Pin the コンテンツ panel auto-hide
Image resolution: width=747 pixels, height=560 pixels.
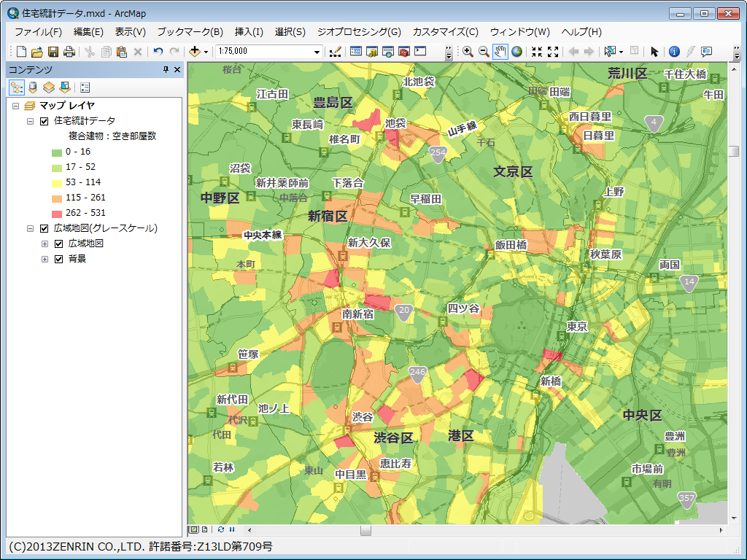(166, 69)
